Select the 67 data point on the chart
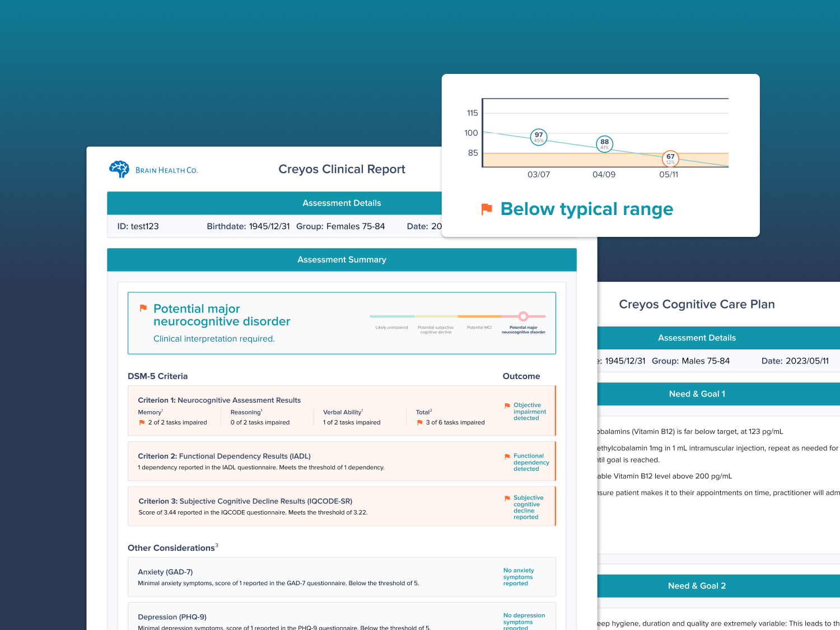 pyautogui.click(x=670, y=157)
